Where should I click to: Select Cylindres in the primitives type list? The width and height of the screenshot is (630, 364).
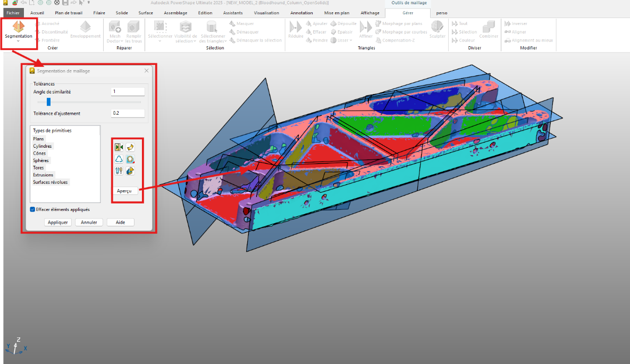coord(43,146)
